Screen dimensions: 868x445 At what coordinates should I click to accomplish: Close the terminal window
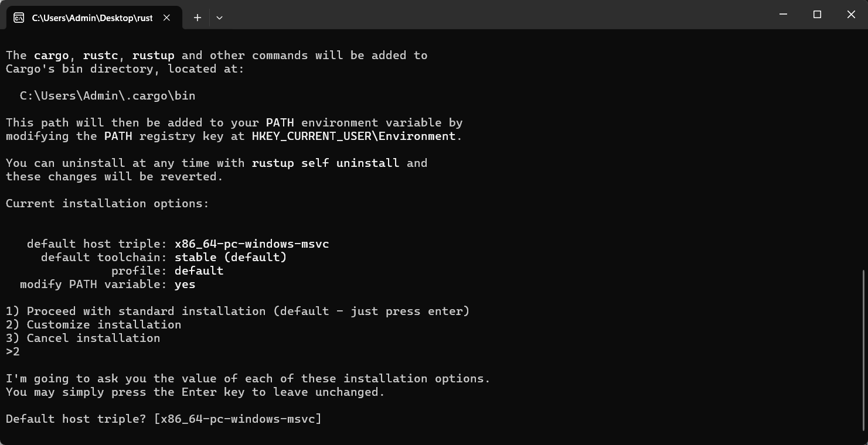[851, 15]
